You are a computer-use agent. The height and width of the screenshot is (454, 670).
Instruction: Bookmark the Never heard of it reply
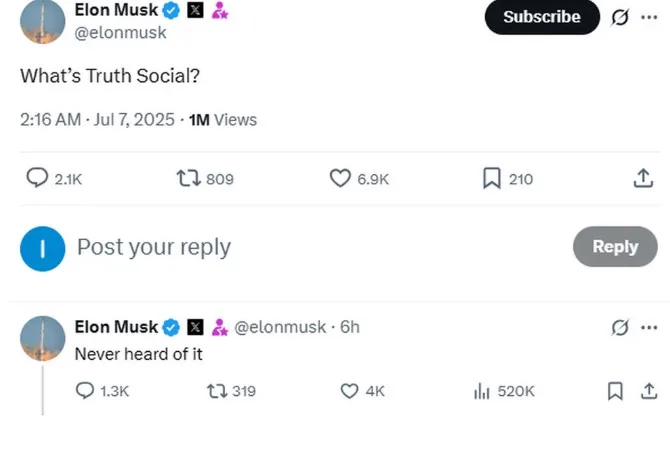point(615,391)
